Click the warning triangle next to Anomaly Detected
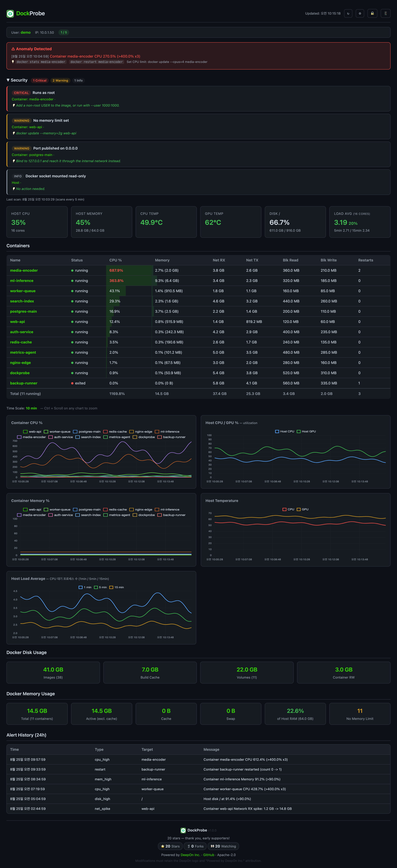This screenshot has height=868, width=397. (13, 49)
